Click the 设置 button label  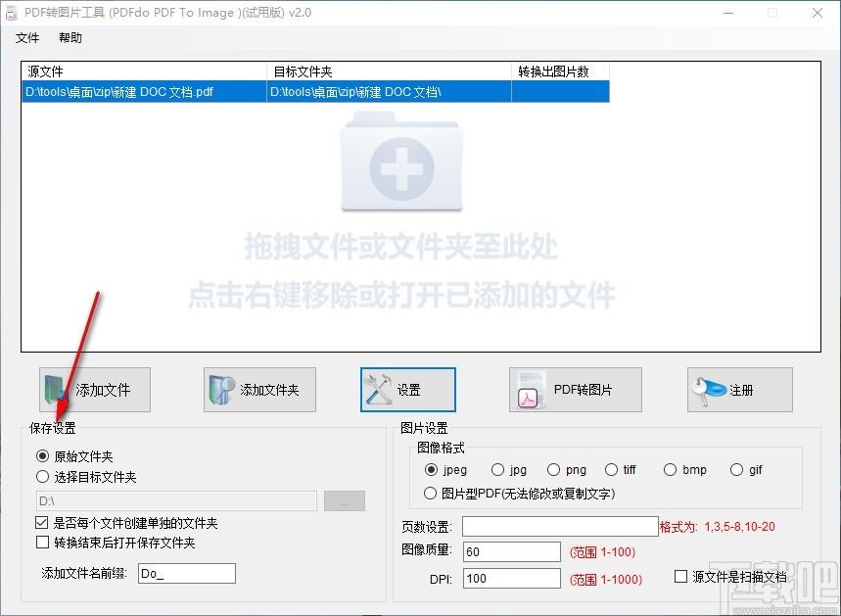(408, 390)
